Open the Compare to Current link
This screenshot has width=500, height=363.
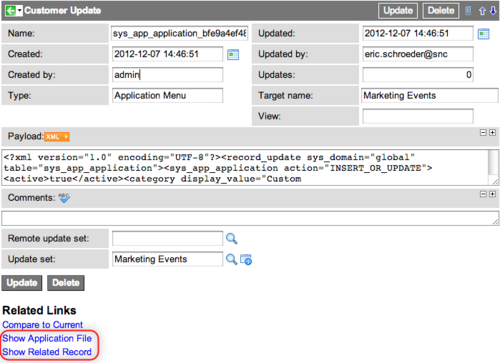pyautogui.click(x=42, y=325)
